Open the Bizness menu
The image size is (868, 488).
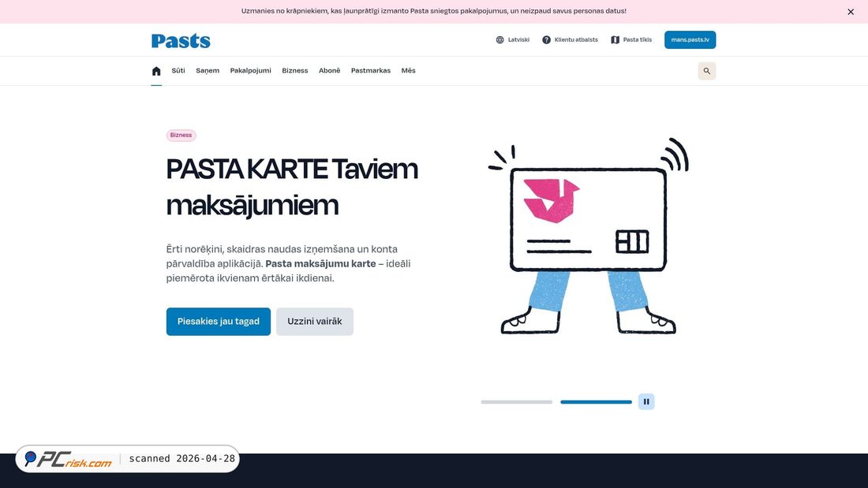(295, 71)
